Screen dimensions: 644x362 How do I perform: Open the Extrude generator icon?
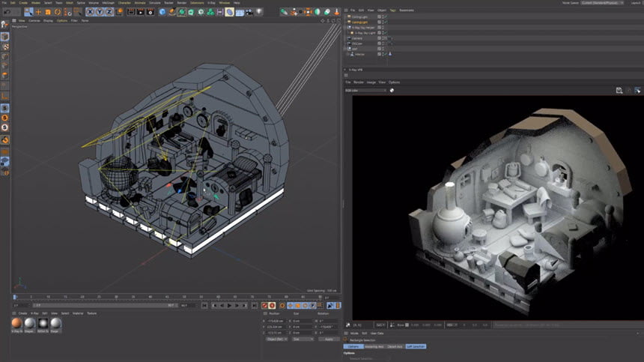click(191, 12)
